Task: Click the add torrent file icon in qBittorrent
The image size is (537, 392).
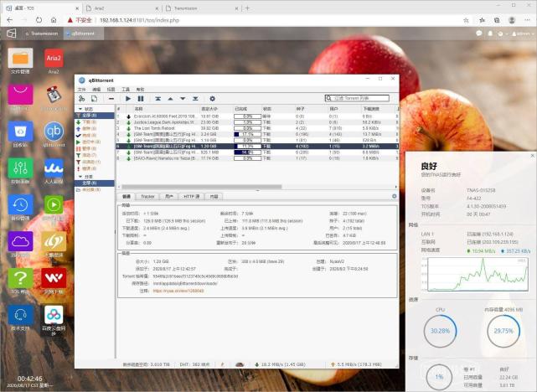Action: [94, 99]
